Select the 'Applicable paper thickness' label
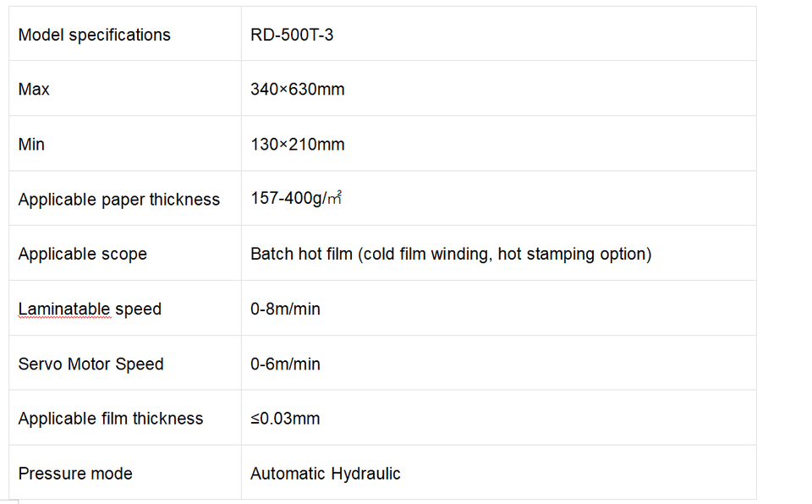Viewport: 812px width, 504px height. [x=118, y=200]
